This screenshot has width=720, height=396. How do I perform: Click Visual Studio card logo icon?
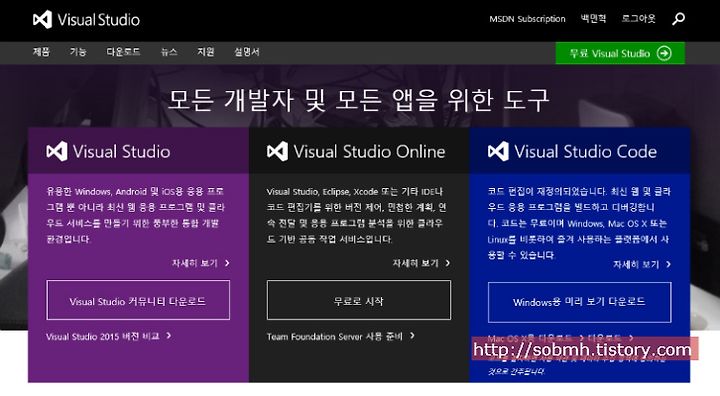57,151
